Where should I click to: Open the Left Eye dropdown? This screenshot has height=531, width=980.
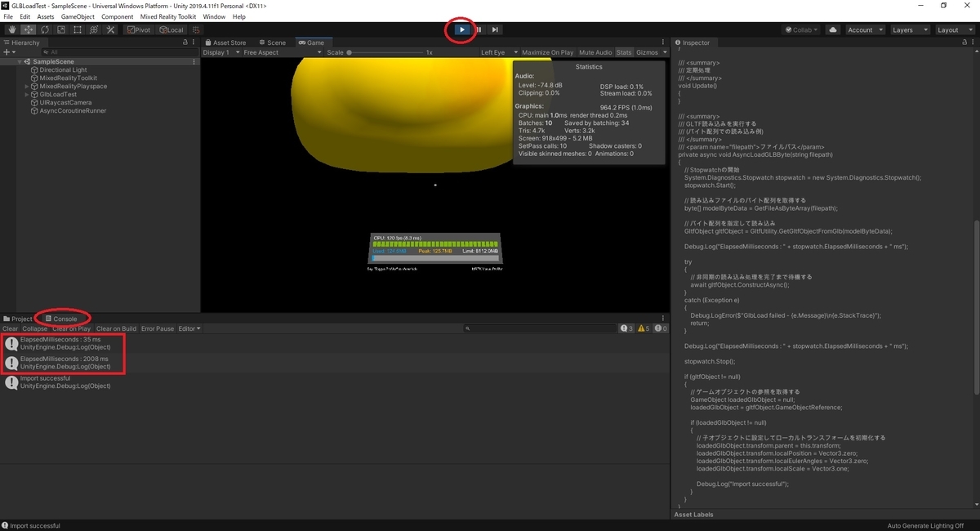(498, 52)
